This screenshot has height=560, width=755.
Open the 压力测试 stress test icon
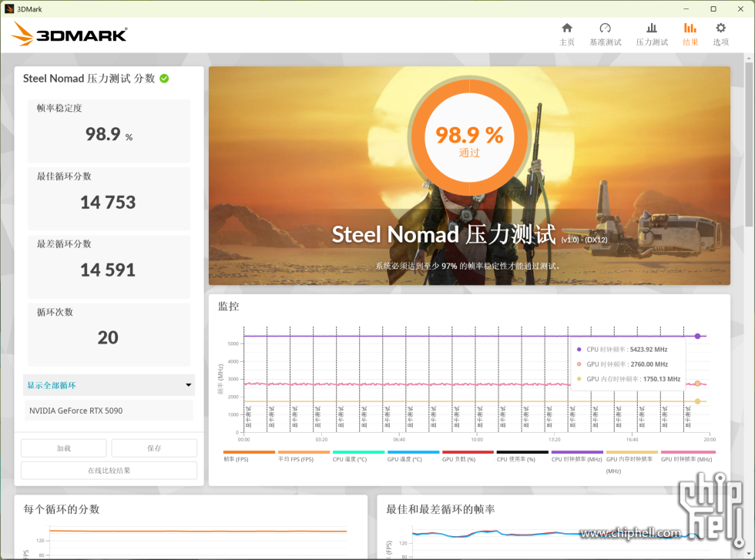652,28
